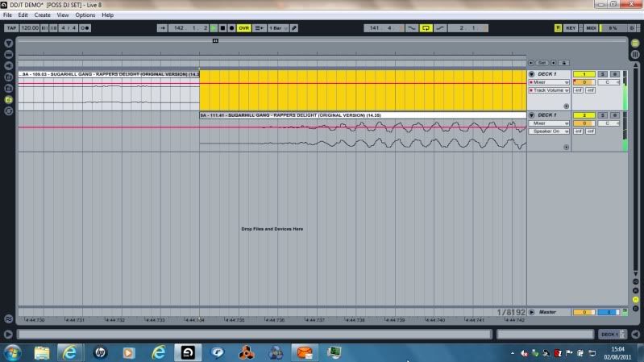Open the Speaker On control chooser
This screenshot has width=644, height=362.
[x=549, y=131]
